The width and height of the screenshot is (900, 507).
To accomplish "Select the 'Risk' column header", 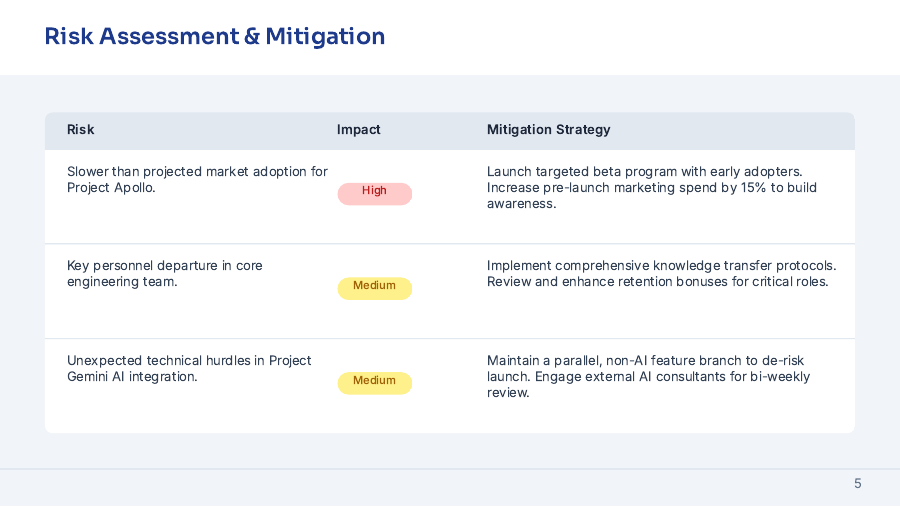I will point(81,130).
